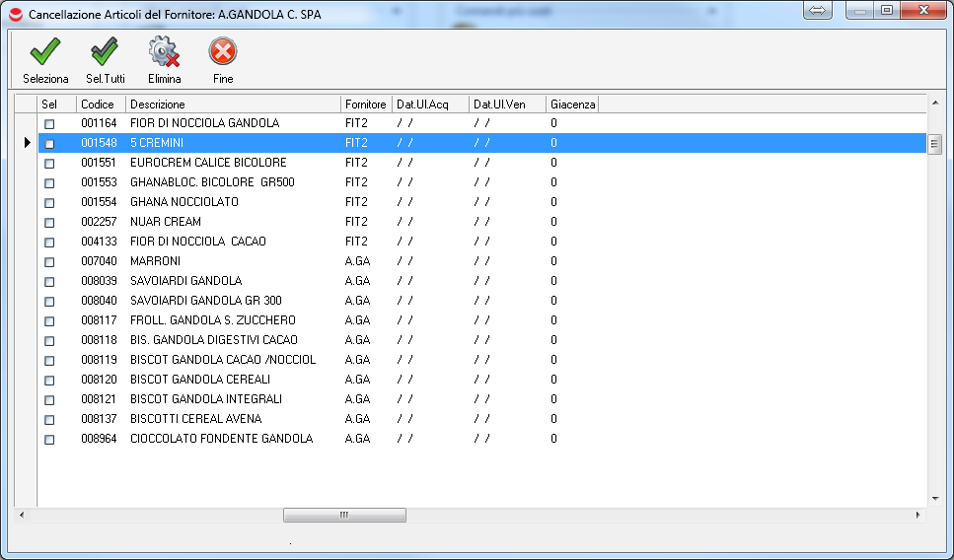
Task: Tick checkbox for FIOR DI NOCCIOLA GANDOLA
Action: pos(49,124)
